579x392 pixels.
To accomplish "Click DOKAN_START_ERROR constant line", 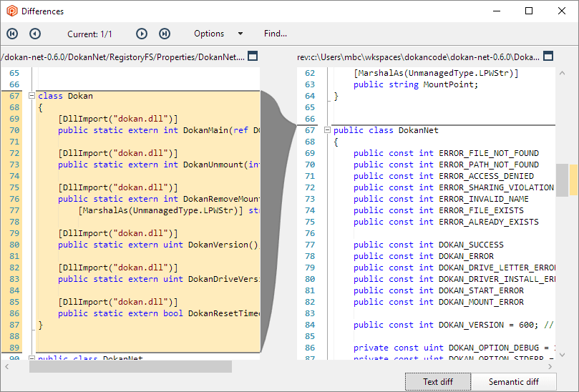I will click(438, 290).
